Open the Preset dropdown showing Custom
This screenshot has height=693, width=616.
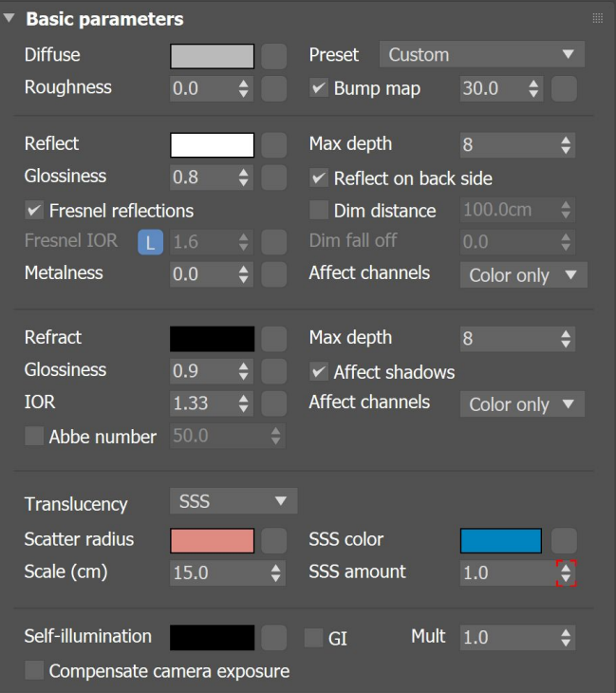tap(481, 55)
